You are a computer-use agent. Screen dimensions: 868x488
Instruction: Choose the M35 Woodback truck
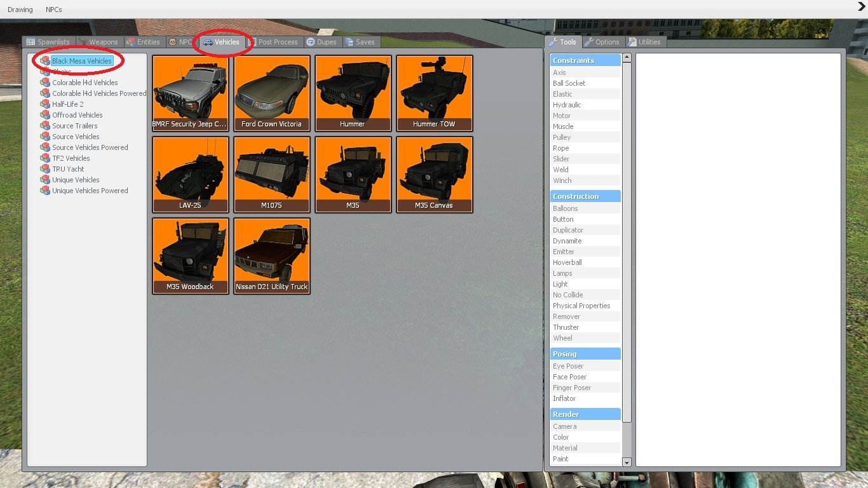(x=190, y=256)
